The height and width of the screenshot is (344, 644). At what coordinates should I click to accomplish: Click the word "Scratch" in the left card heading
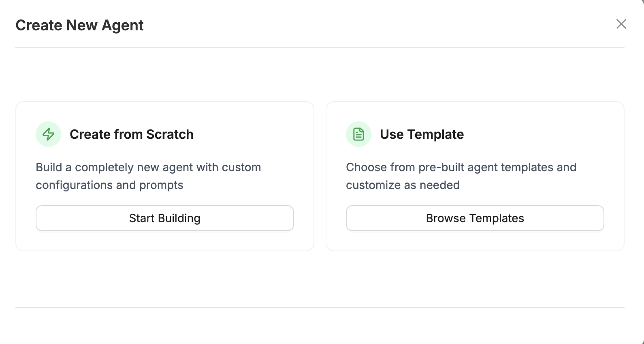[x=170, y=134]
